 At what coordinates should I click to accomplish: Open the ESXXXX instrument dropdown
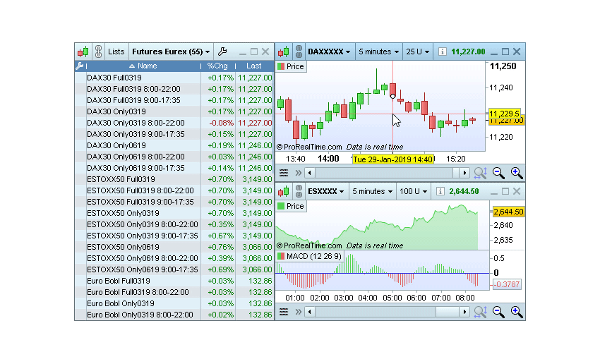coord(326,191)
